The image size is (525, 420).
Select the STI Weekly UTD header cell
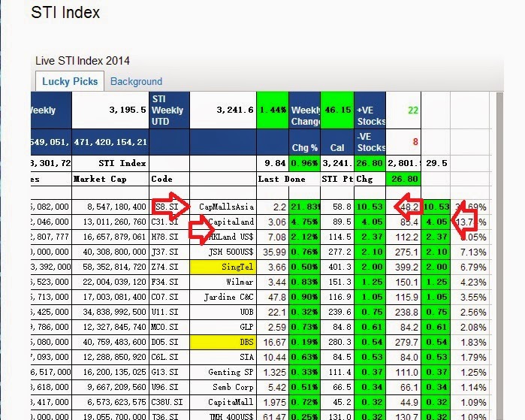point(170,110)
